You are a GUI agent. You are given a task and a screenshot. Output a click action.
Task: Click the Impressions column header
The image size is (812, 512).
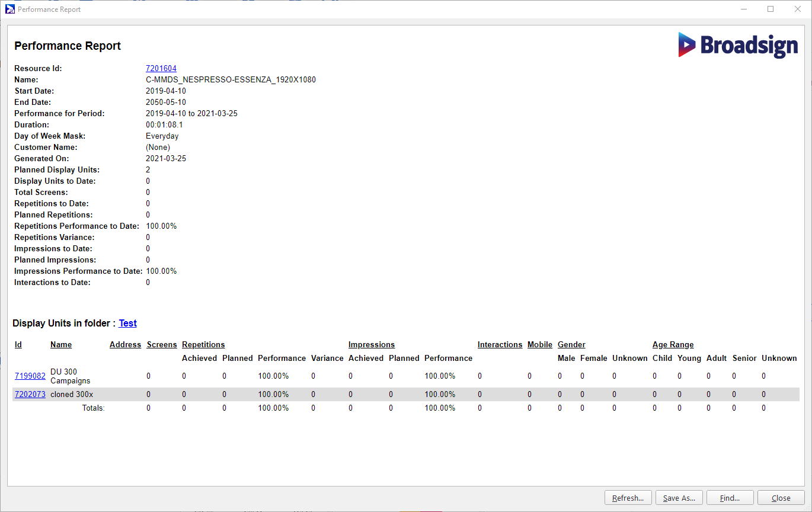[x=371, y=345]
